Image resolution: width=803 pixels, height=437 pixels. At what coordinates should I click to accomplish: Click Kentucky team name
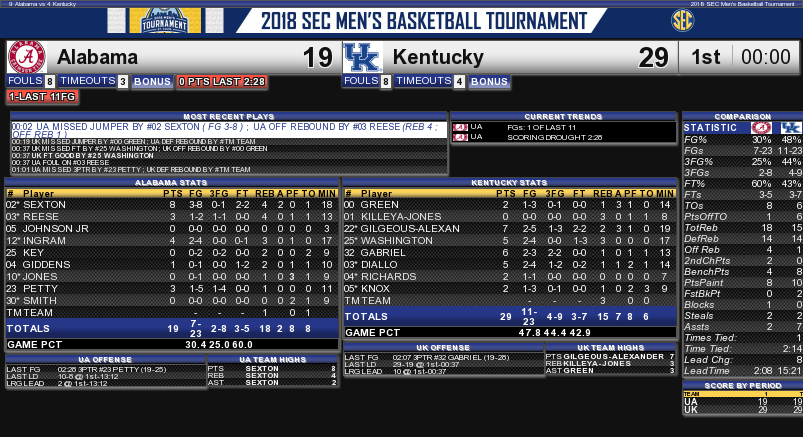(438, 57)
